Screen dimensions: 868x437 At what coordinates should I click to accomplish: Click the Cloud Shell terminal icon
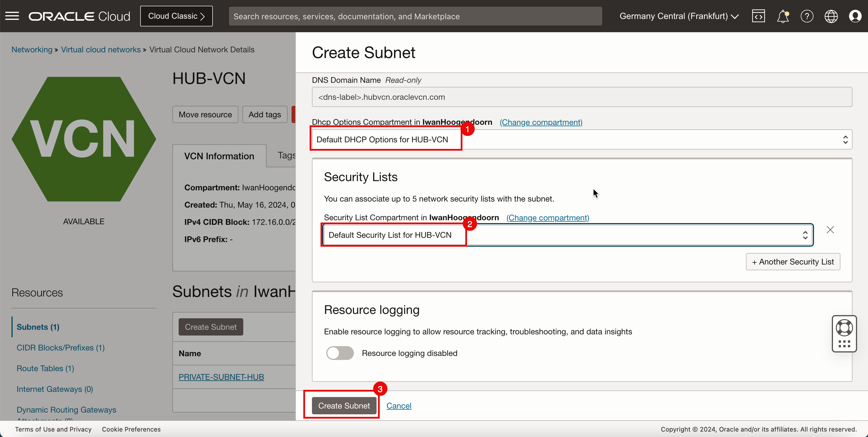(x=758, y=16)
